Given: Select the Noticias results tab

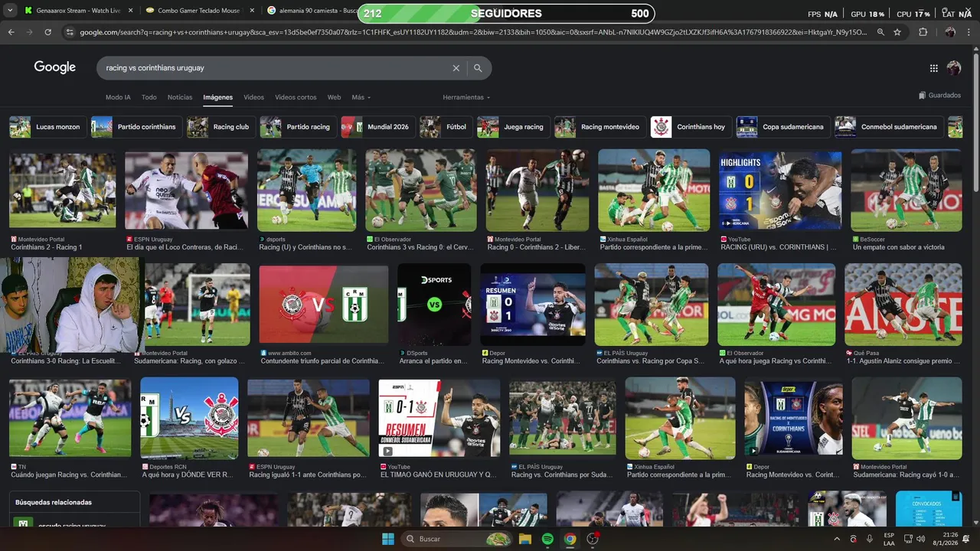Looking at the screenshot, I should tap(180, 97).
